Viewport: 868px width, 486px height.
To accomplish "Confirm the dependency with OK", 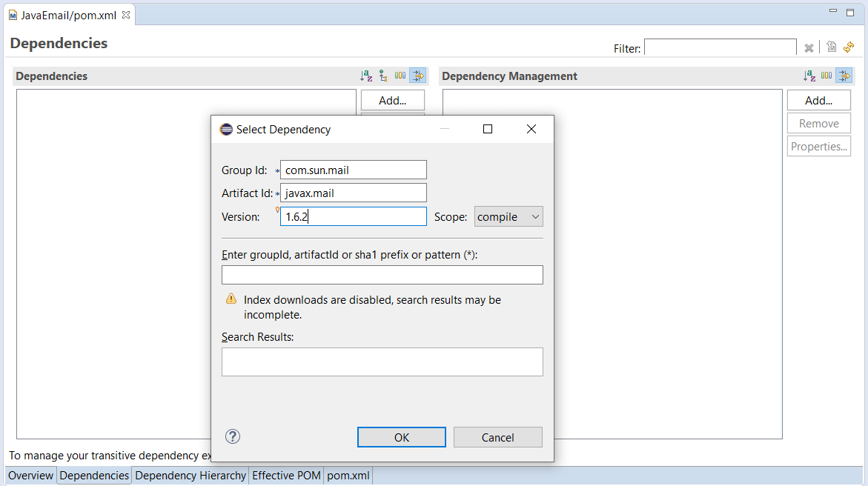I will pyautogui.click(x=401, y=436).
